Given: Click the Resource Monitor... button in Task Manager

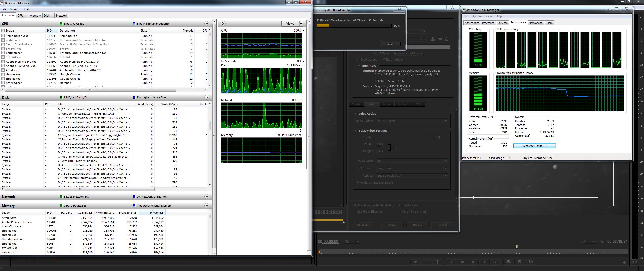Looking at the screenshot, I should (x=534, y=146).
